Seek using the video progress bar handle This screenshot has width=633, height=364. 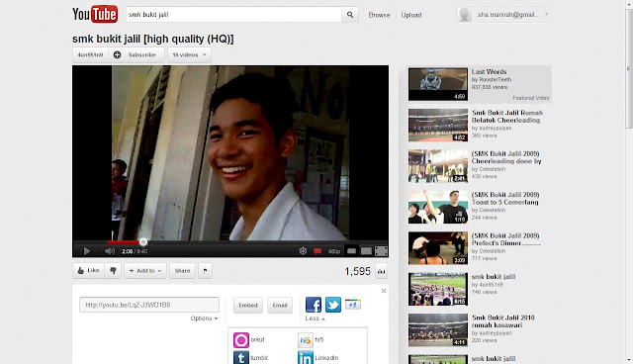[x=143, y=242]
